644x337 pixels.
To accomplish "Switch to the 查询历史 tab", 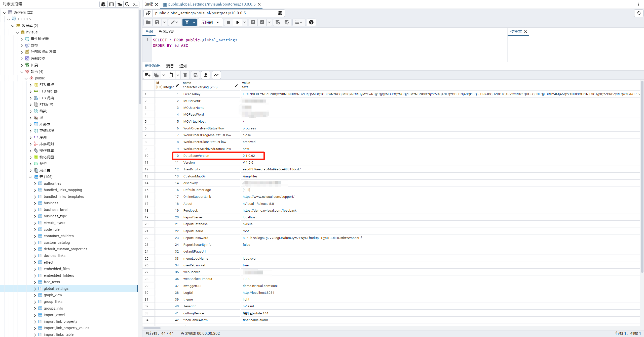I will [x=166, y=31].
